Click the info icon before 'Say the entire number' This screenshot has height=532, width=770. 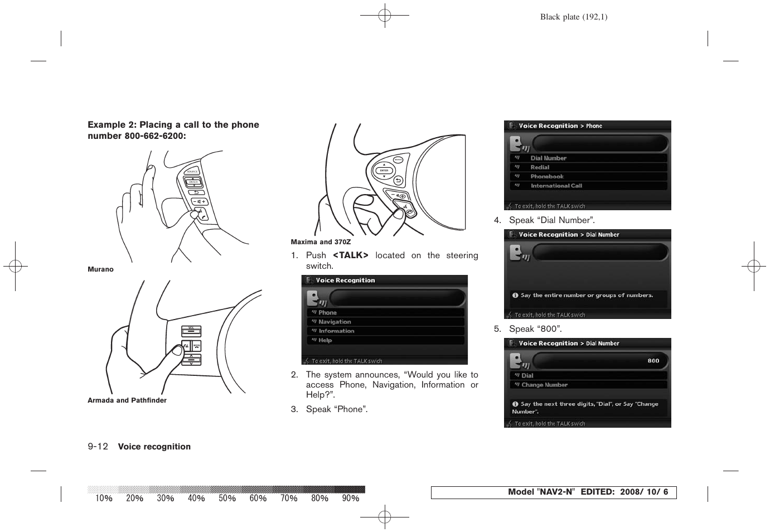coord(515,296)
